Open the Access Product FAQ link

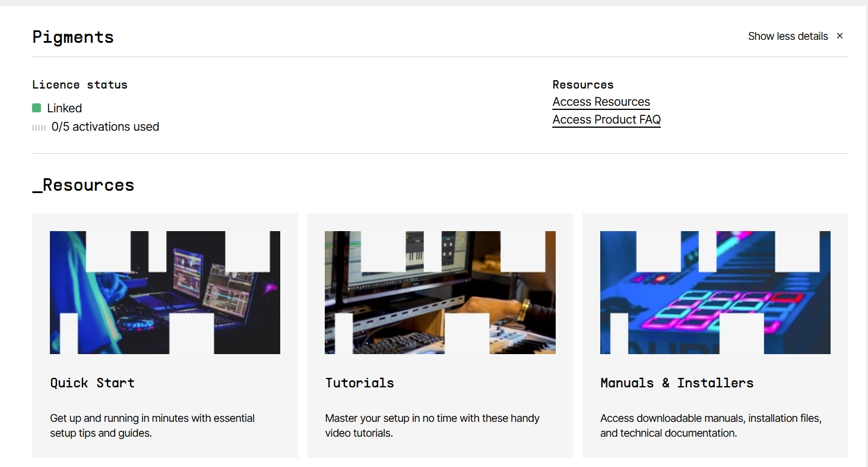pyautogui.click(x=606, y=119)
